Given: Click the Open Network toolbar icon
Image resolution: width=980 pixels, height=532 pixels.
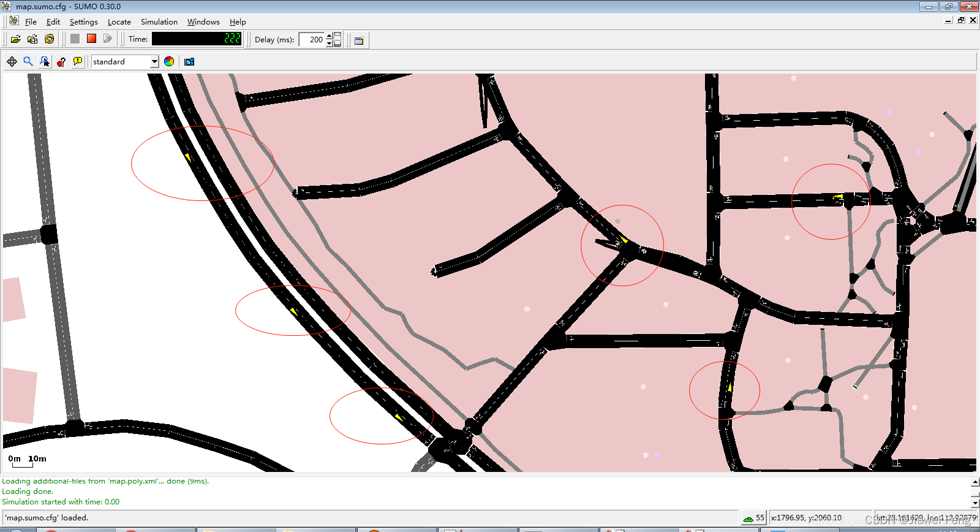Looking at the screenshot, I should click(x=32, y=39).
